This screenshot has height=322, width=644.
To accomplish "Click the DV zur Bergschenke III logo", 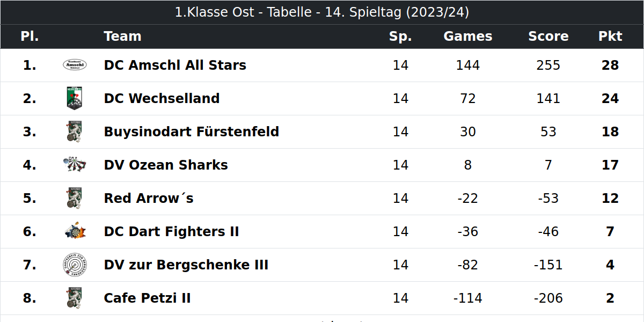I will [x=75, y=265].
